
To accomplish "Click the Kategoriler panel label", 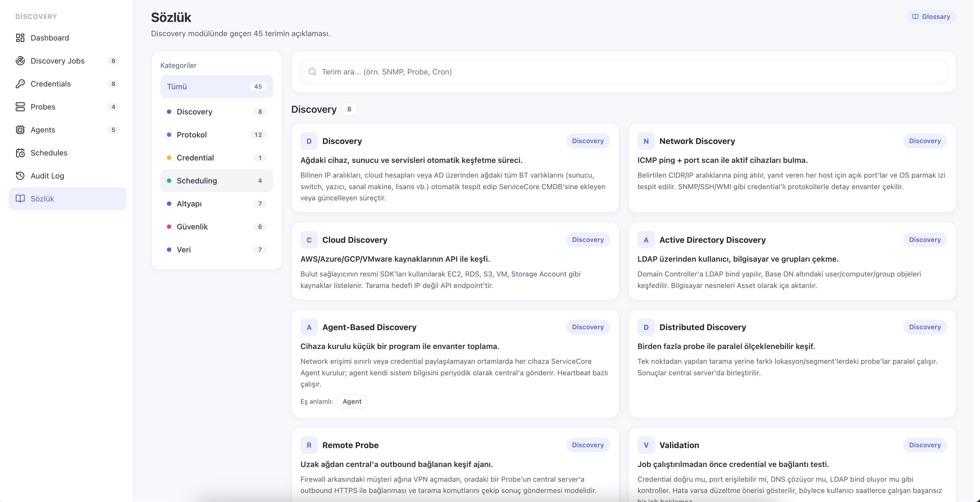I will (178, 65).
